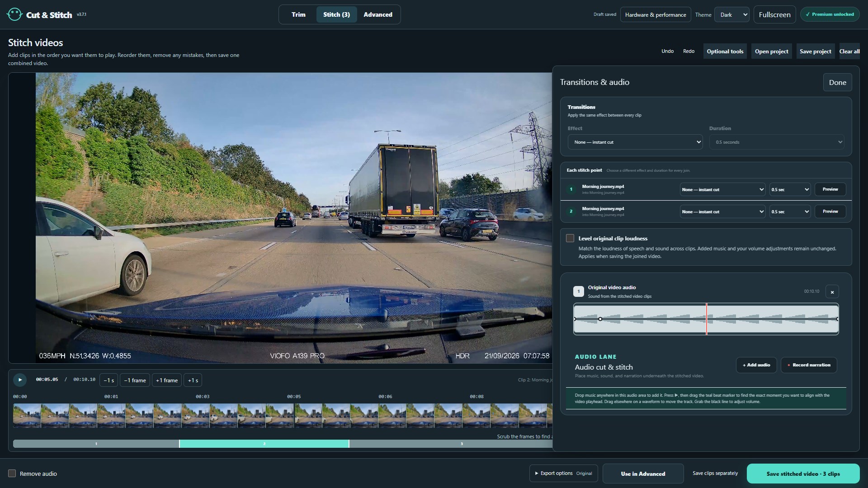Click Redo
Screen dimensions: 868x488
[689, 51]
